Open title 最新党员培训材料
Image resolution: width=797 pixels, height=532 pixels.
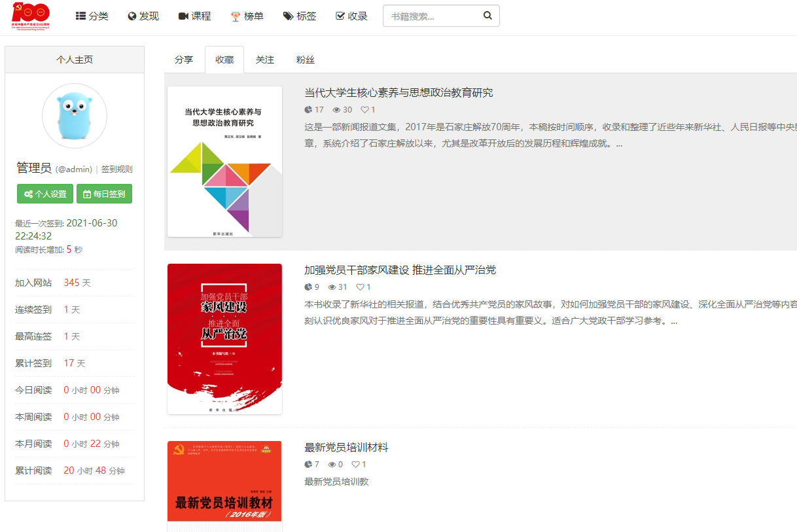(x=346, y=448)
